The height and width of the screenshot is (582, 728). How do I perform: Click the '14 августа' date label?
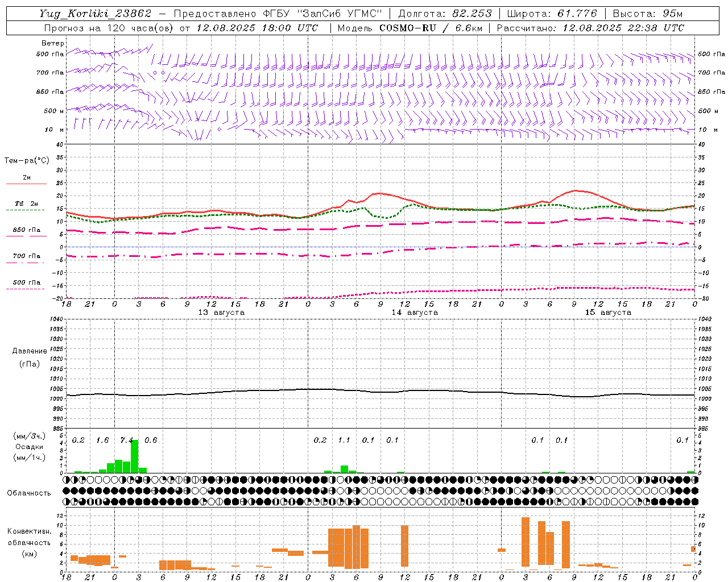415,313
